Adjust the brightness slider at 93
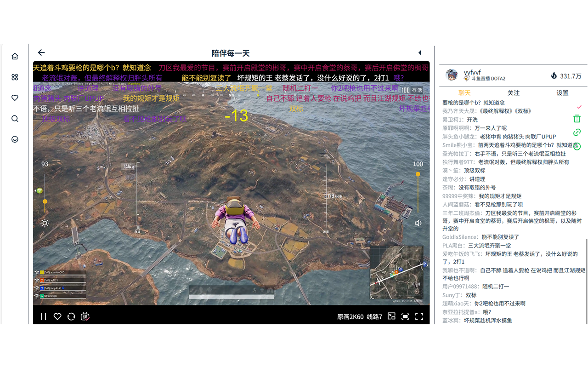The image size is (588, 368). point(45,193)
